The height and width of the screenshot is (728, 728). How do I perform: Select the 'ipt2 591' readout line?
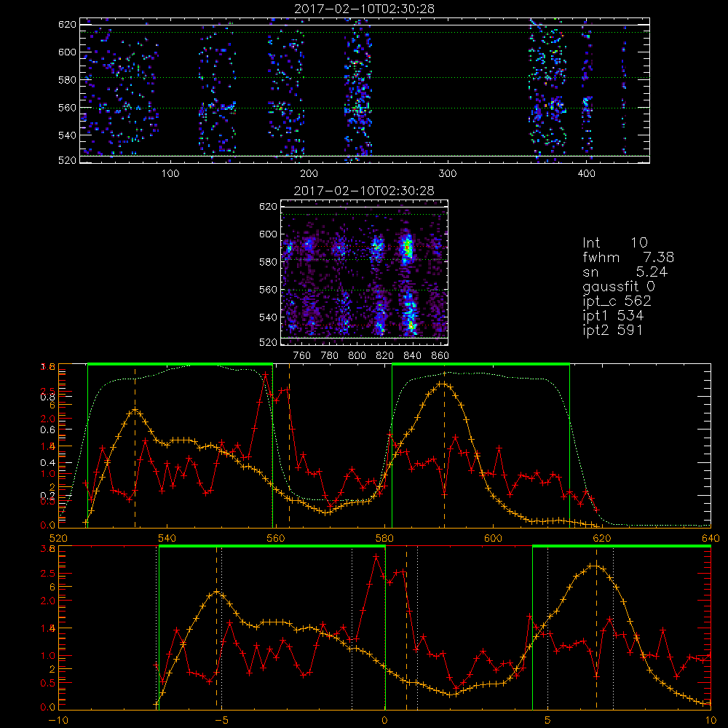[613, 330]
